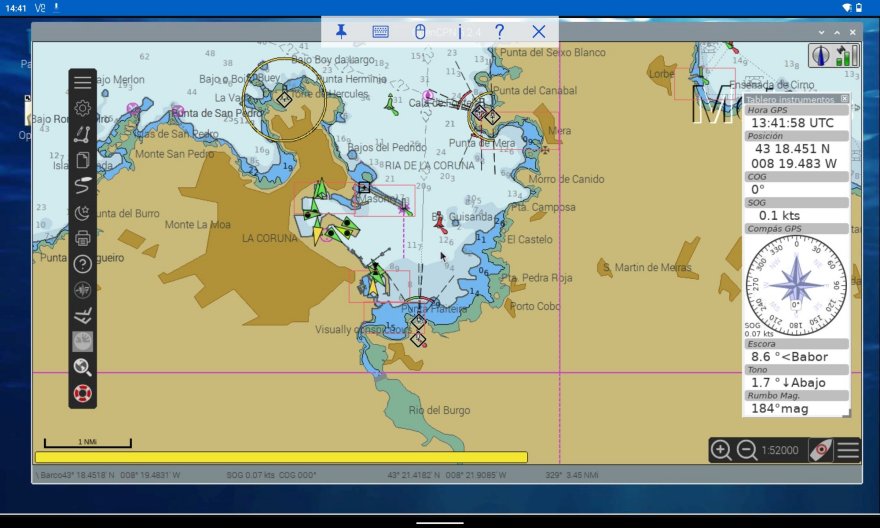Viewport: 880px width, 528px height.
Task: Toggle follow own ship mode
Action: (x=820, y=450)
